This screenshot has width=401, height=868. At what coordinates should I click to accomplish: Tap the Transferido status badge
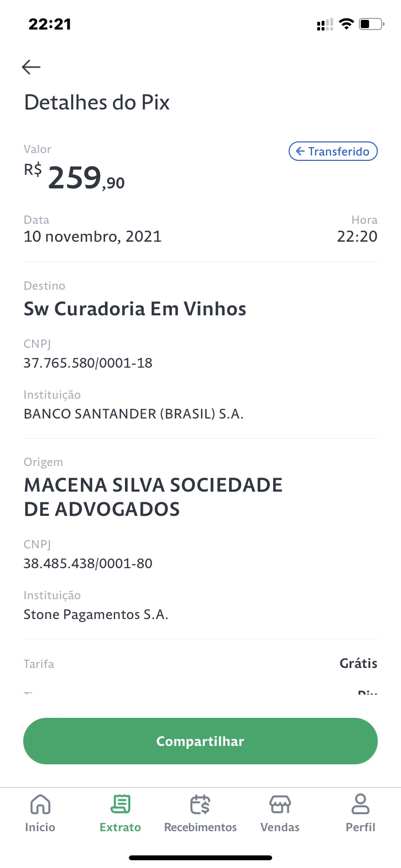(x=333, y=151)
